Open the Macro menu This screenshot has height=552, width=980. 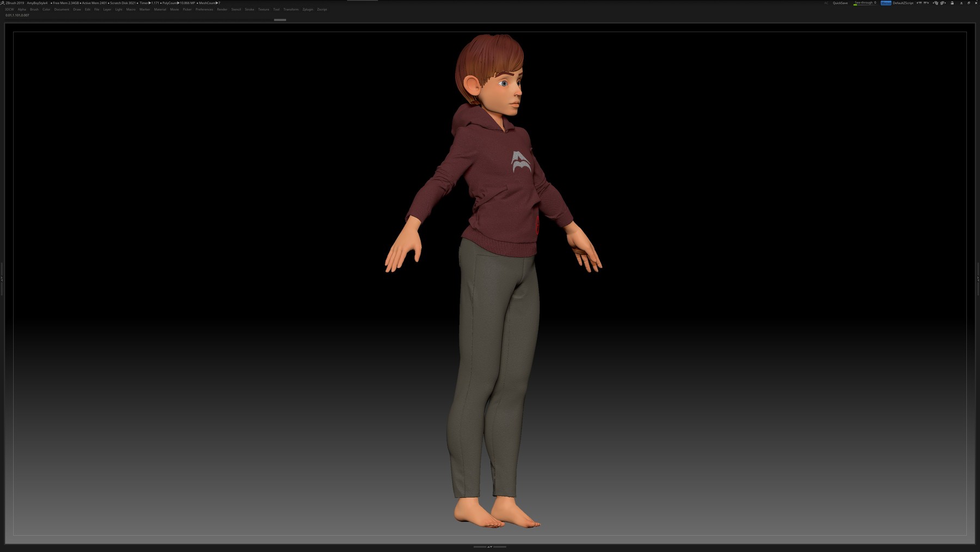pyautogui.click(x=131, y=9)
